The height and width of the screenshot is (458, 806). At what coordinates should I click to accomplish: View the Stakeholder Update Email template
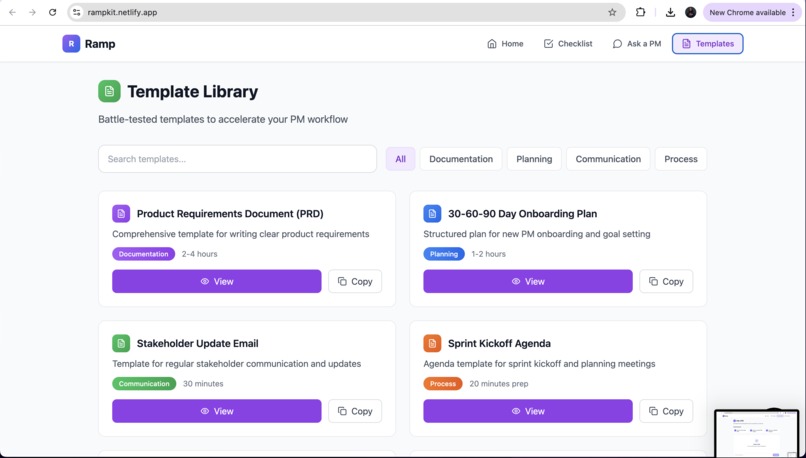point(216,411)
